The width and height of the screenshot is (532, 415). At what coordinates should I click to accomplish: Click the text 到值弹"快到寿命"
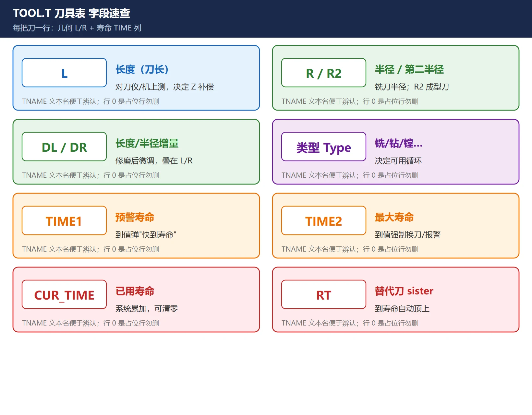(146, 235)
